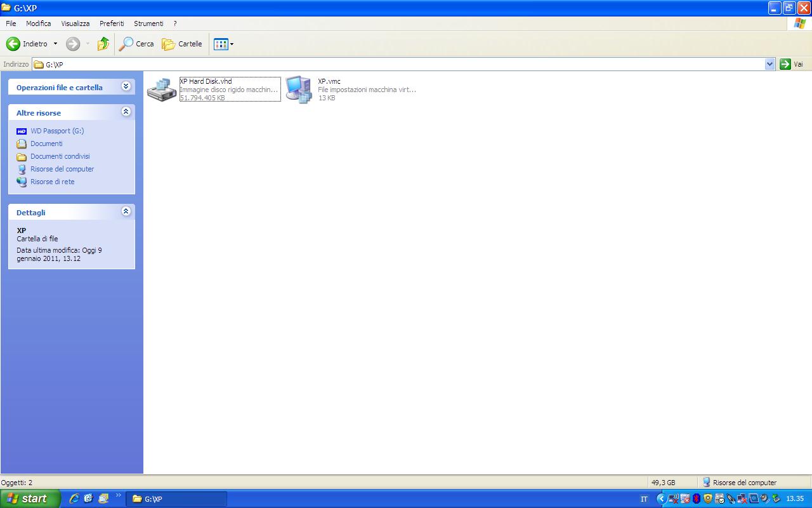Click the disconnected network tray icon

coord(742,499)
